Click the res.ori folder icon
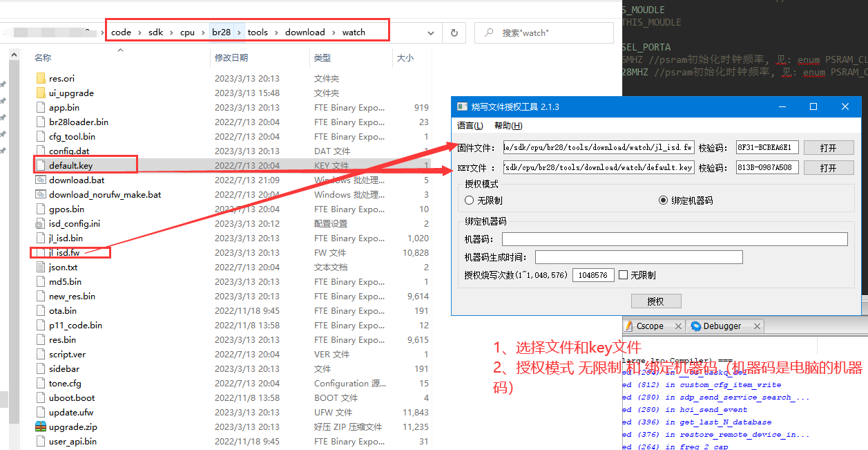Image resolution: width=868 pixels, height=450 pixels. coord(41,79)
